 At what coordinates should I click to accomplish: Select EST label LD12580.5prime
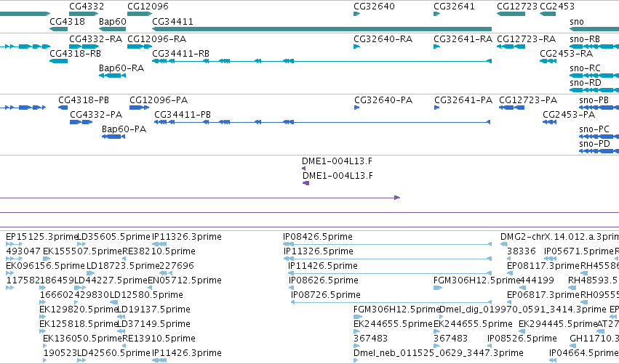point(146,296)
